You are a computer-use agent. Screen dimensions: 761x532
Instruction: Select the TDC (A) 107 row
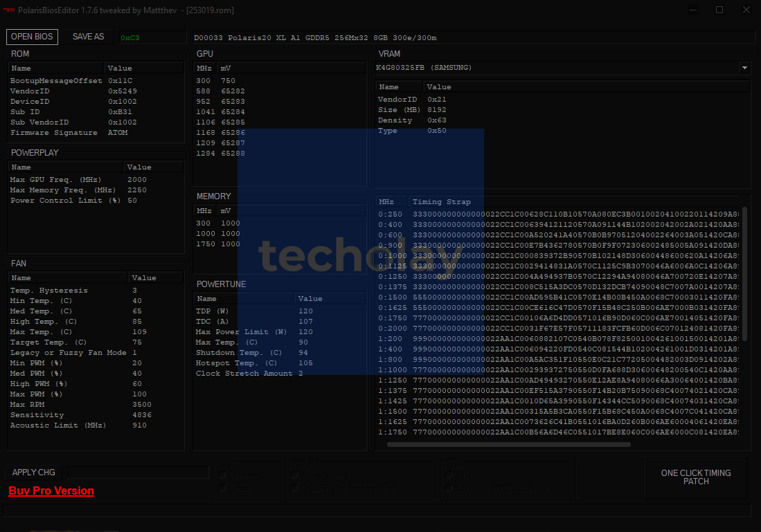coord(280,322)
